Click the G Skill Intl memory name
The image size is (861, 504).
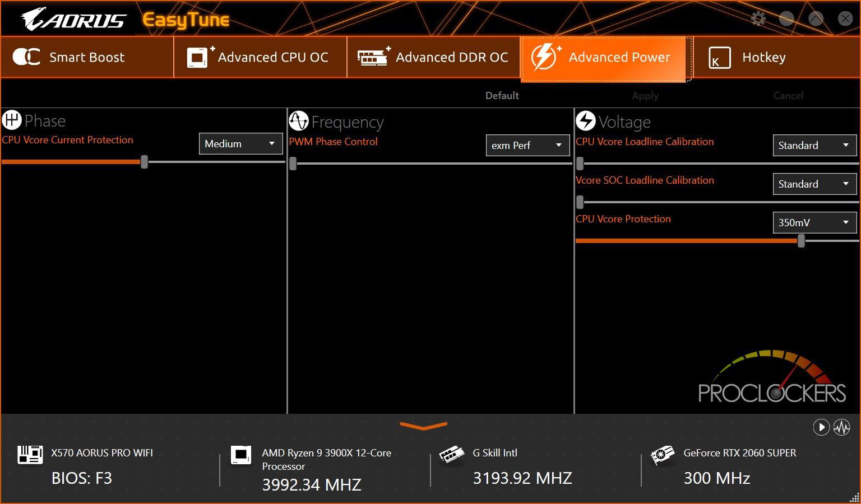pyautogui.click(x=495, y=453)
